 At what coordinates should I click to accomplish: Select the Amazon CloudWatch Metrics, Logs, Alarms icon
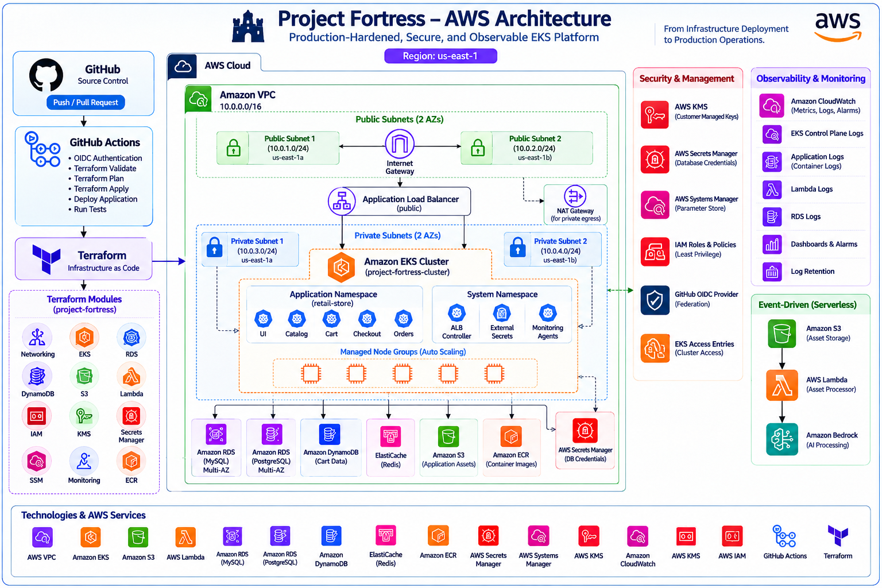point(772,106)
